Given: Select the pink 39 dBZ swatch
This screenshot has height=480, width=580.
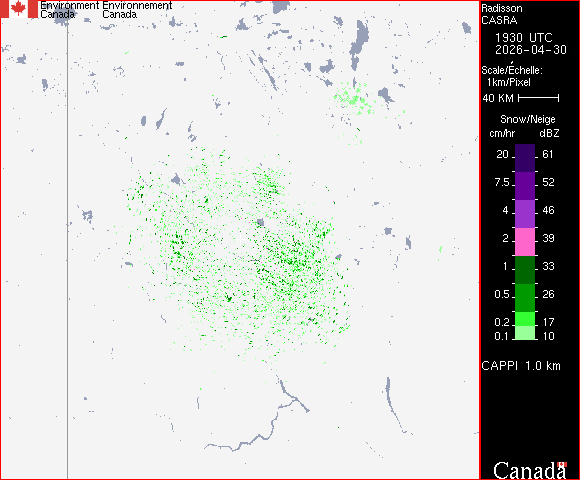Looking at the screenshot, I should 525,242.
